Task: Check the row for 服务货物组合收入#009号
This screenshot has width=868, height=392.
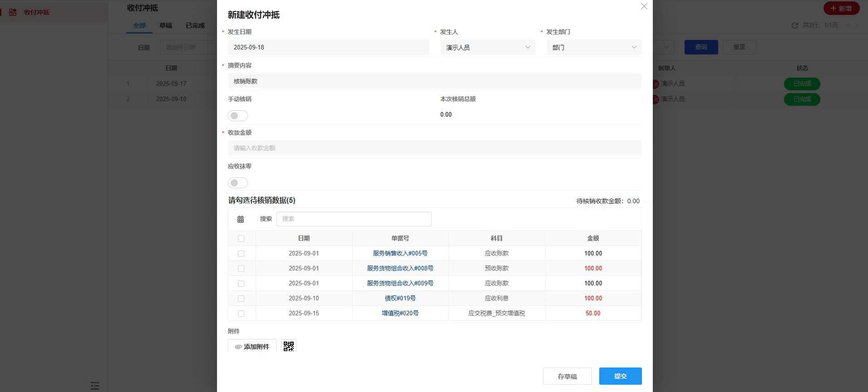Action: pos(241,284)
